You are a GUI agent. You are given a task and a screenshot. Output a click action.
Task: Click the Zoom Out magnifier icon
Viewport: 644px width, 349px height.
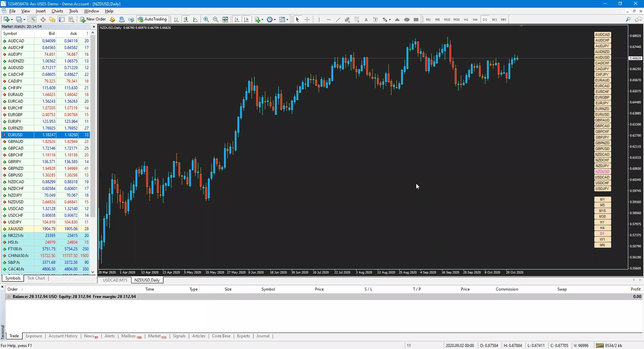(216, 19)
